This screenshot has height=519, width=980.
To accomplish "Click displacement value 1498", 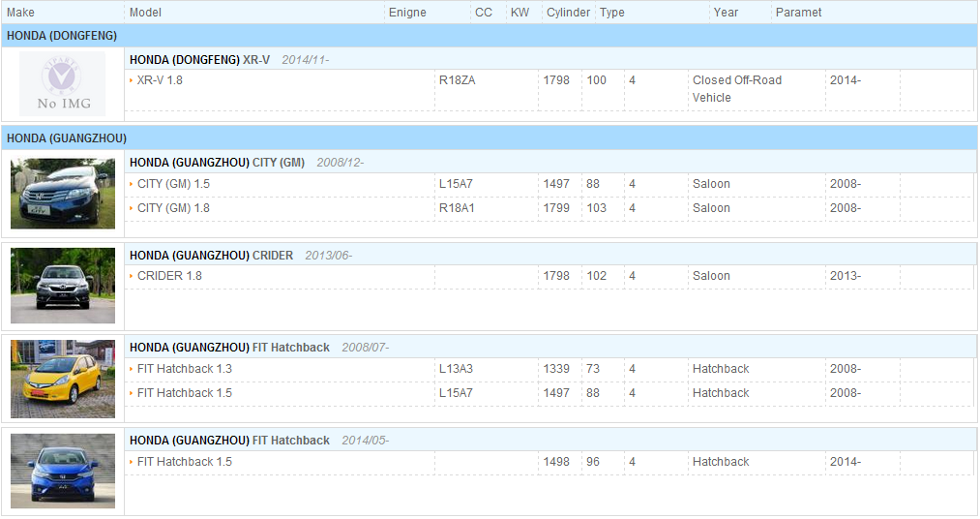I will (x=556, y=462).
